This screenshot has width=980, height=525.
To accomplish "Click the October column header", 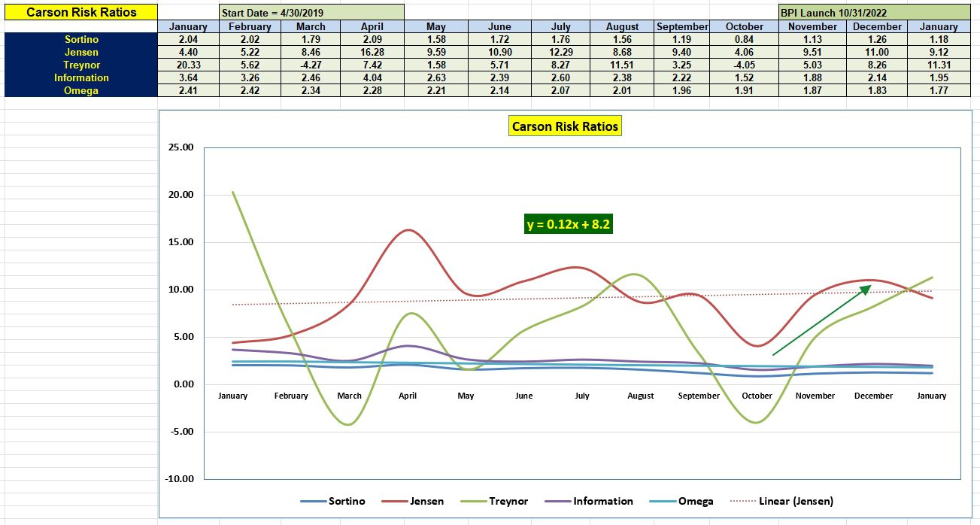I will point(745,26).
